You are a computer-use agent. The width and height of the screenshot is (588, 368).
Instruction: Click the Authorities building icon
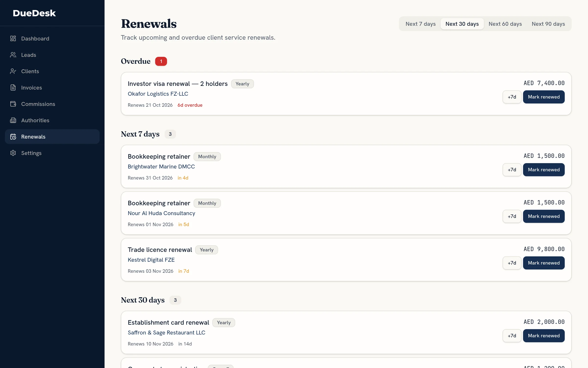[x=13, y=120]
